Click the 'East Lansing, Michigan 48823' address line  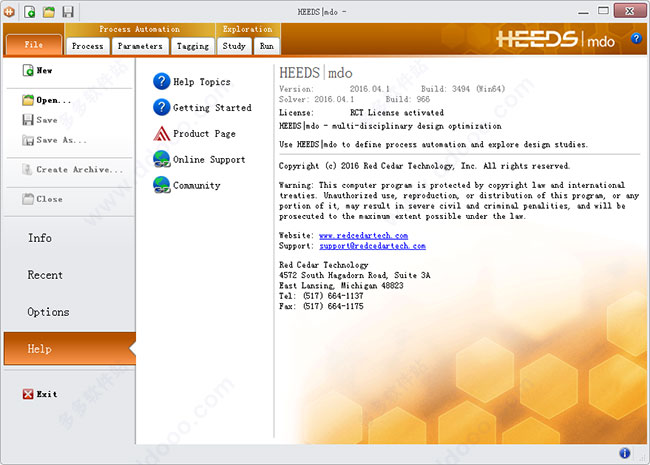(341, 286)
